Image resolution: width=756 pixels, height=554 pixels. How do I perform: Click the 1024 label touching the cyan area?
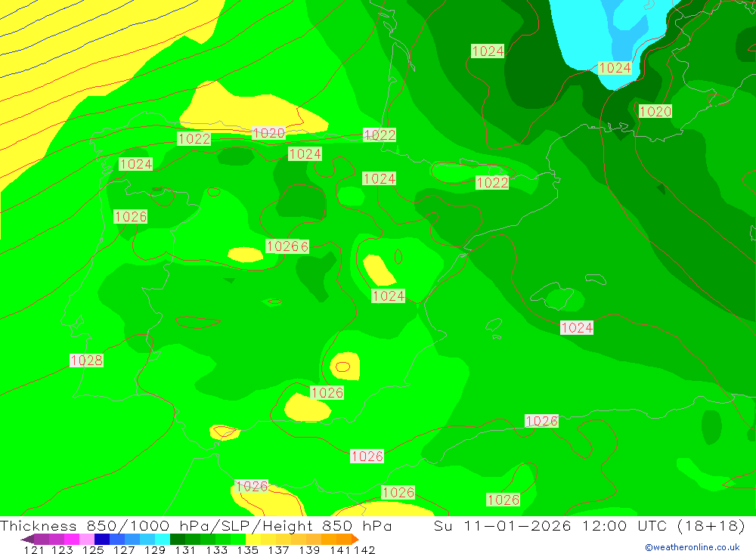click(x=614, y=67)
